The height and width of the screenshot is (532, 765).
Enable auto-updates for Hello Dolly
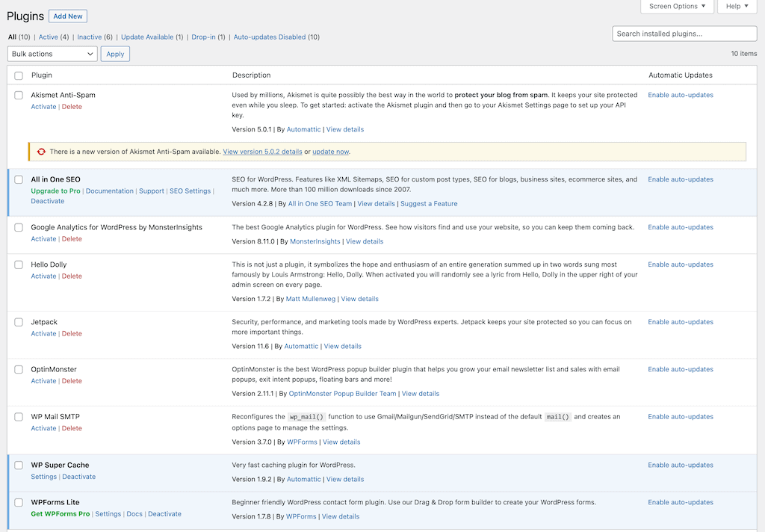pyautogui.click(x=681, y=265)
